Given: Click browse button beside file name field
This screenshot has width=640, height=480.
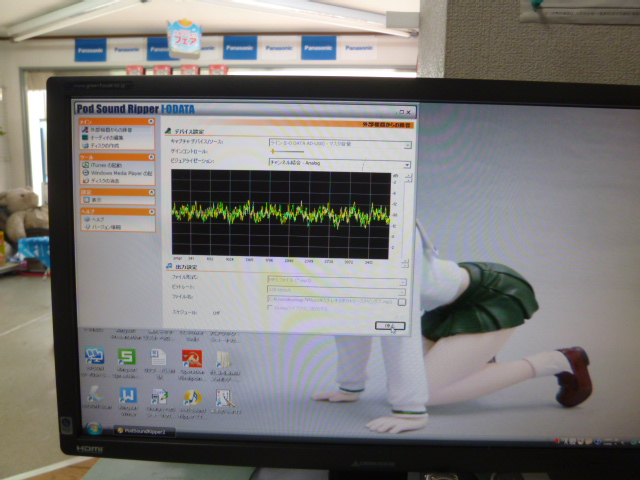Looking at the screenshot, I should [401, 299].
